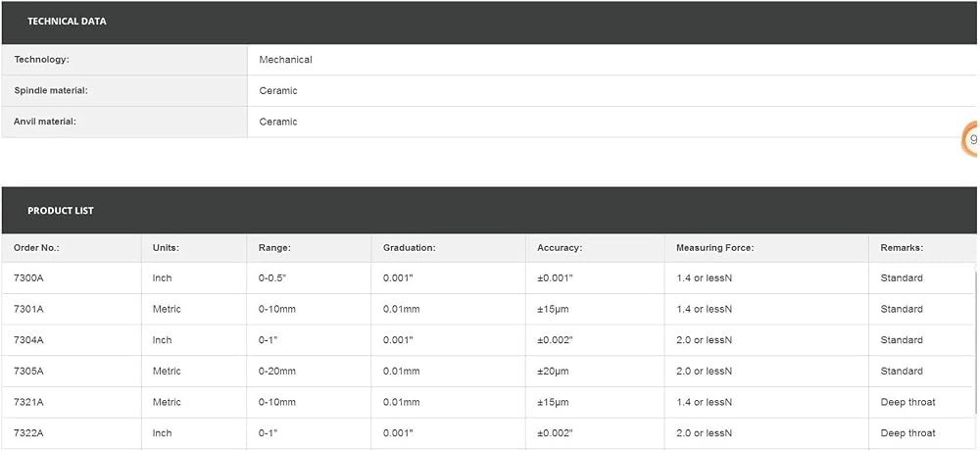This screenshot has width=980, height=451.
Task: Click Inch units in the 7300A row
Action: (x=162, y=277)
